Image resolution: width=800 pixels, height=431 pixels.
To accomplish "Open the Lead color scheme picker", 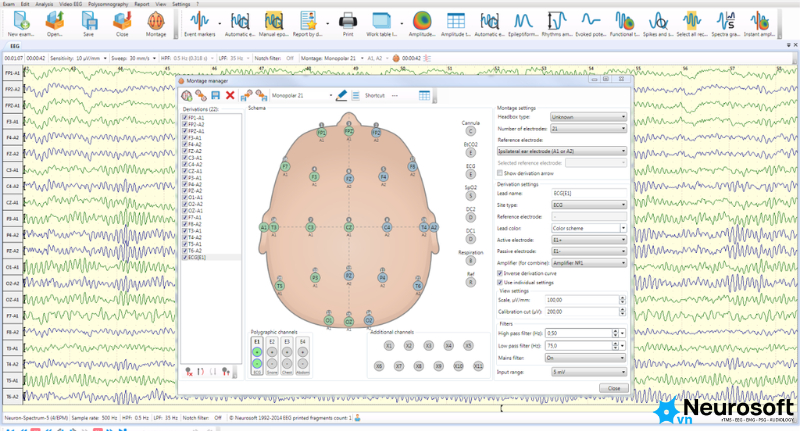I will point(589,228).
